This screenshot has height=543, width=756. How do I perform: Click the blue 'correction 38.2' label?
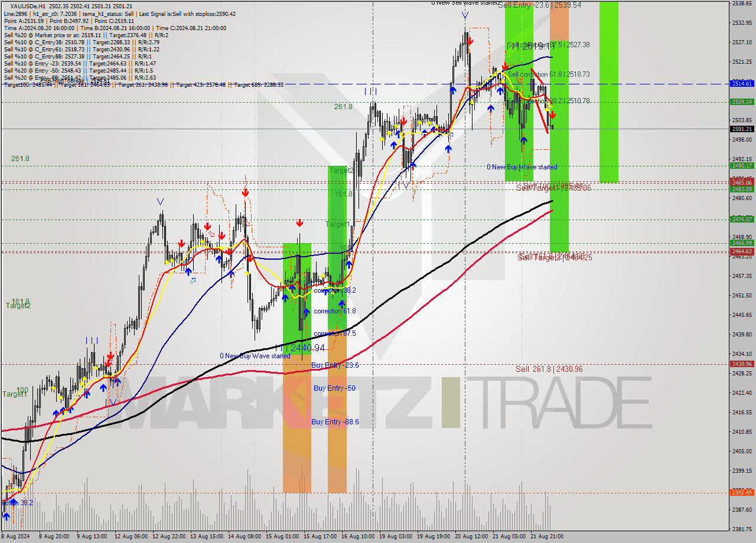(x=334, y=290)
